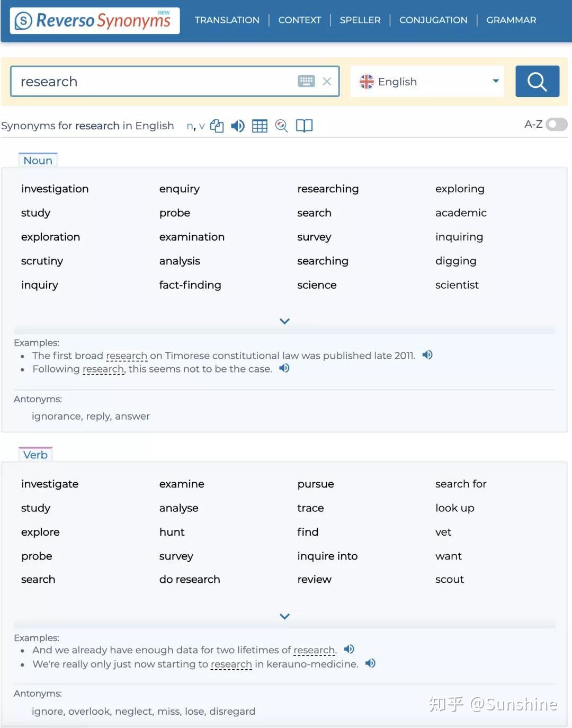Open the noun synonym 'exploration'
Image resolution: width=572 pixels, height=728 pixels.
[x=51, y=237]
